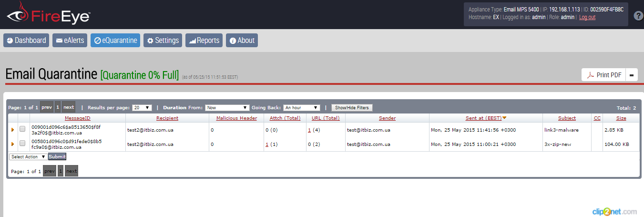The height and width of the screenshot is (217, 644).
Task: Click bottom prev page button
Action: tap(50, 171)
